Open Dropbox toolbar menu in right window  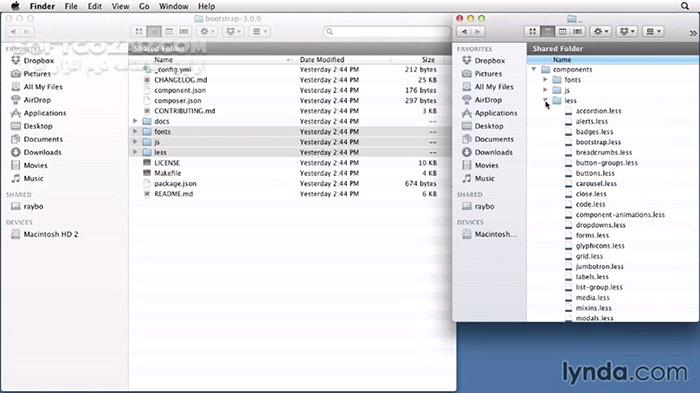627,31
